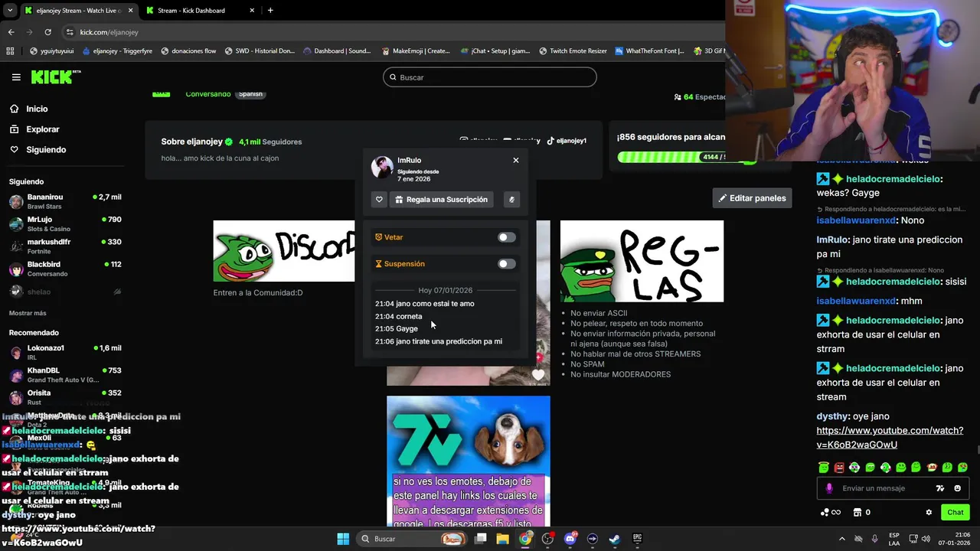Toggle the Vetar switch
Viewport: 980px width, 551px height.
[x=507, y=237]
